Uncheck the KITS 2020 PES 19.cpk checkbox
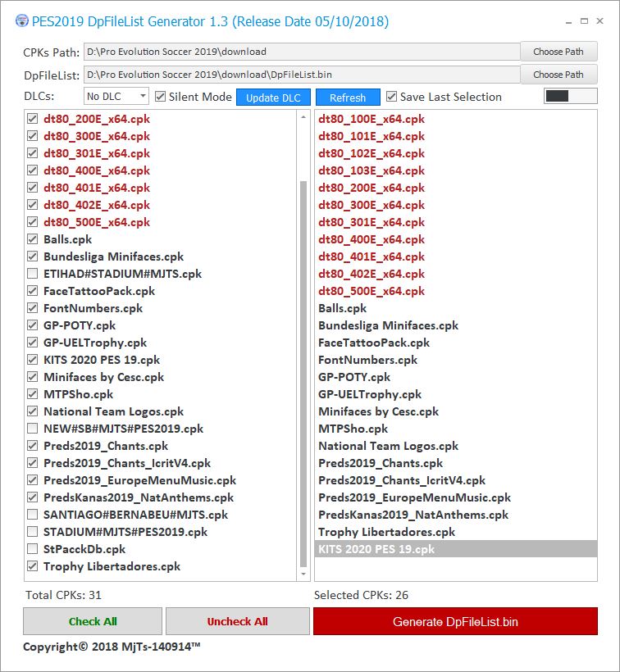 point(33,360)
